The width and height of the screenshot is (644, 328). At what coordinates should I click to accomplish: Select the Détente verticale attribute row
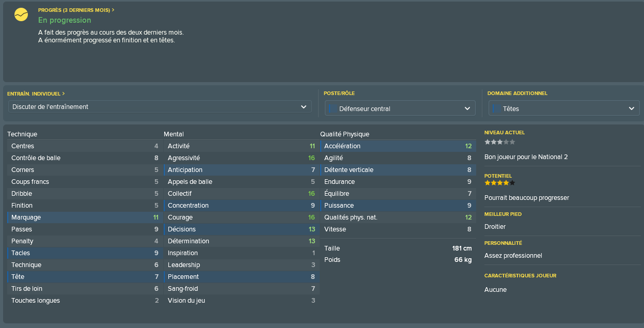click(398, 170)
